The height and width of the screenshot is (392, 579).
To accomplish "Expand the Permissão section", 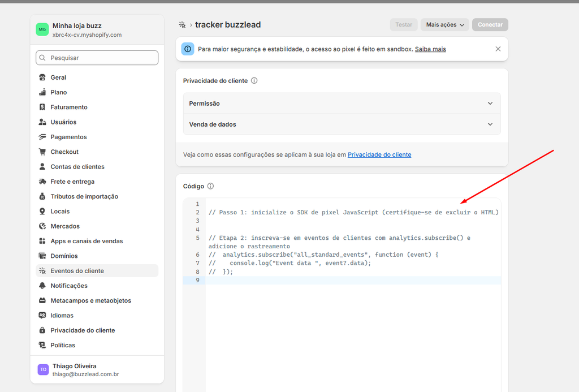I will coord(342,104).
